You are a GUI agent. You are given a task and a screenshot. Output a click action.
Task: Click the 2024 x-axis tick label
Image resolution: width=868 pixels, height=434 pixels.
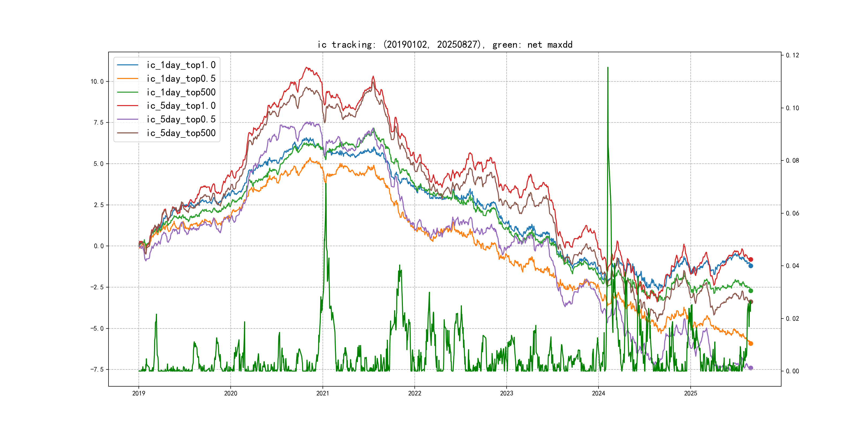pos(598,393)
